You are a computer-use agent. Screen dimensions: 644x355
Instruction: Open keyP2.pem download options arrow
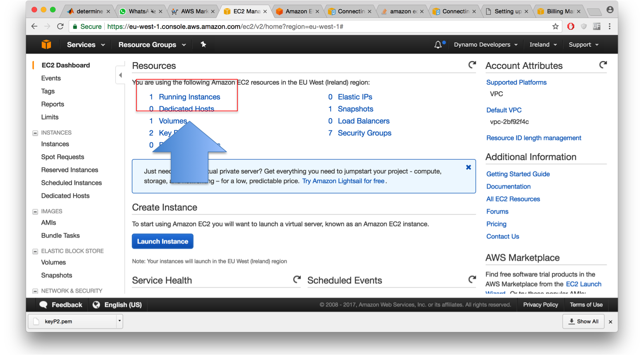click(x=119, y=321)
